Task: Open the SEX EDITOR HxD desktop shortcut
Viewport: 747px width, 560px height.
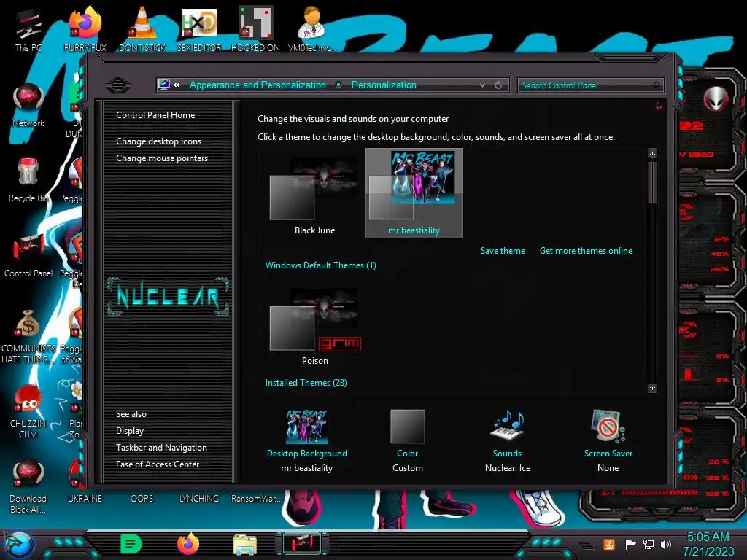Action: point(199,29)
